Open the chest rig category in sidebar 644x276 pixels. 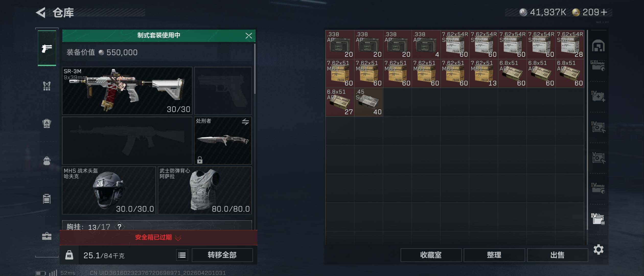coord(47,86)
